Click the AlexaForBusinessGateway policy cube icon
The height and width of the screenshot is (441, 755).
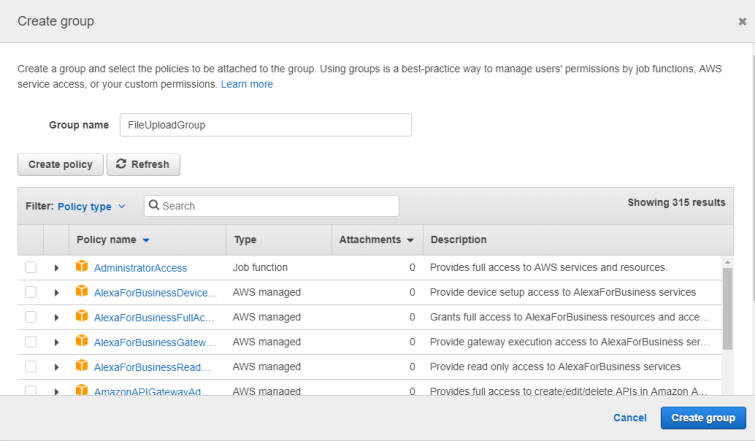pyautogui.click(x=82, y=342)
